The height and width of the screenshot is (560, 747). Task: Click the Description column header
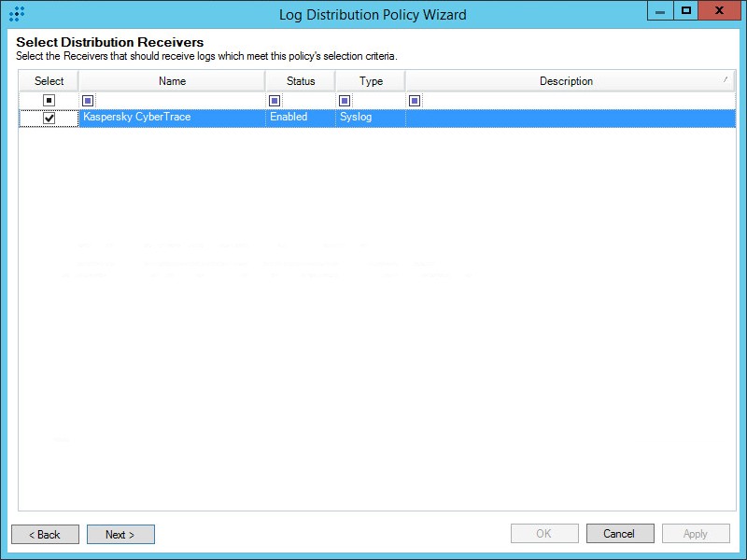coord(566,80)
